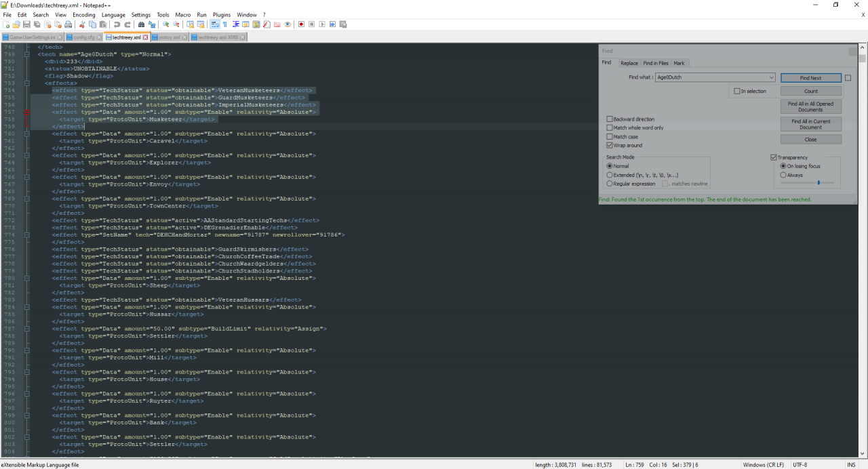The height and width of the screenshot is (469, 868).
Task: Collapse the tech Age0Dutch fold on line 749
Action: (x=28, y=54)
